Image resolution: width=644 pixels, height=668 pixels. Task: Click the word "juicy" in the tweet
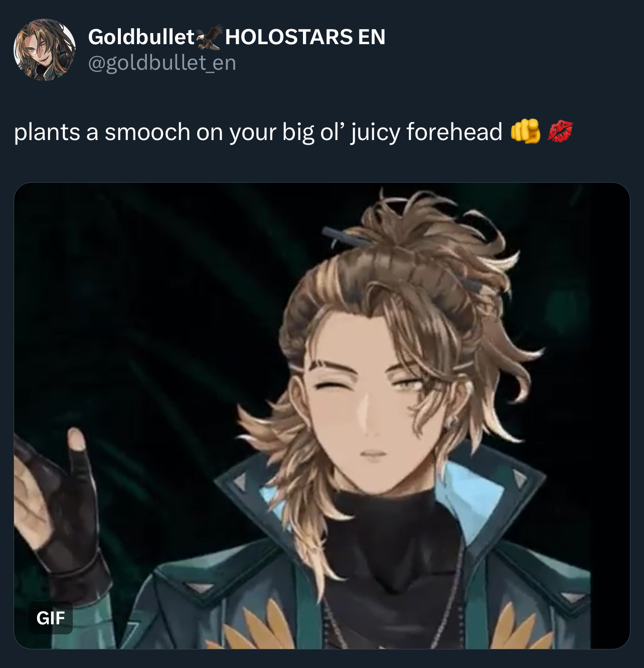pyautogui.click(x=375, y=133)
